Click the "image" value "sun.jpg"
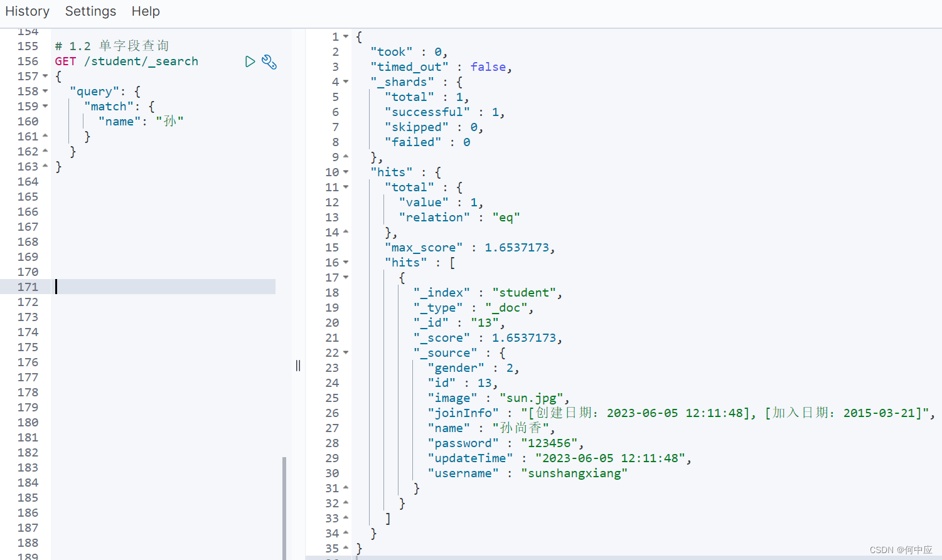Screen dimensions: 942x560 [x=532, y=398]
